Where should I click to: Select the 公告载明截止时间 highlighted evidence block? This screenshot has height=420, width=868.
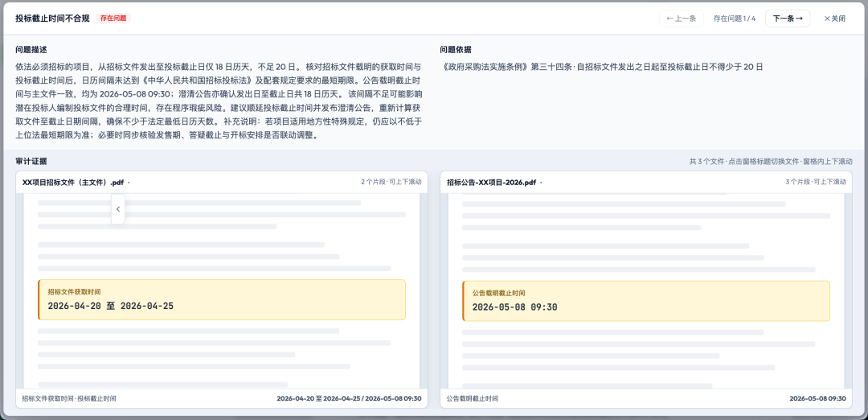(x=646, y=301)
